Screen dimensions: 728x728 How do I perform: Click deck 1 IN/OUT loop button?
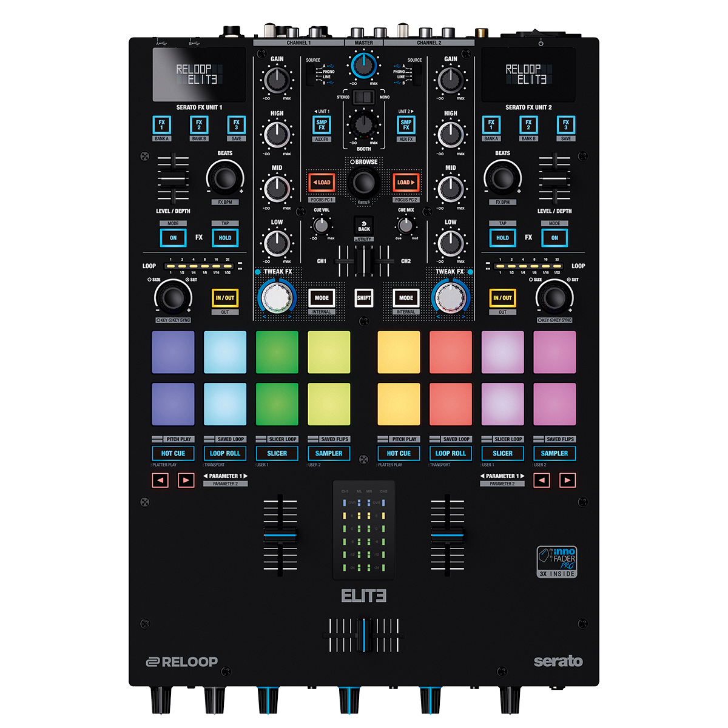click(x=225, y=298)
